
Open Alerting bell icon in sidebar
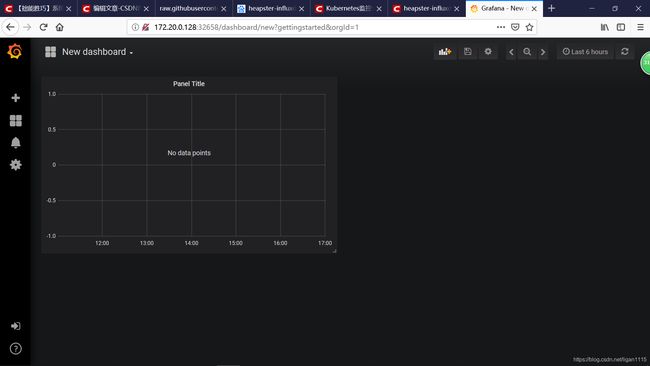click(x=16, y=143)
